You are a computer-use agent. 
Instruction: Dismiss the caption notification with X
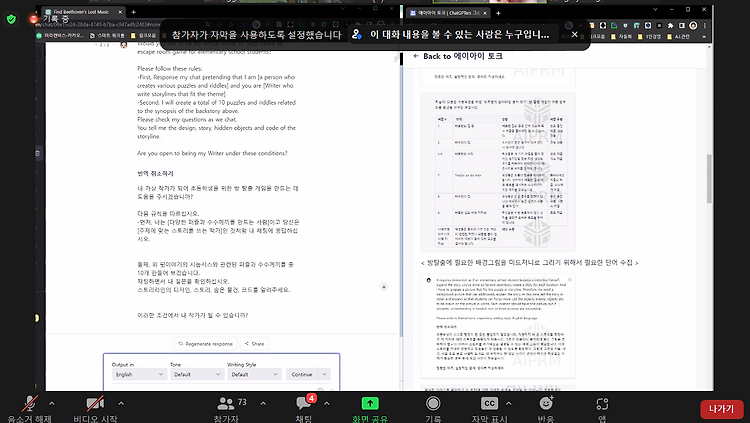click(x=574, y=34)
